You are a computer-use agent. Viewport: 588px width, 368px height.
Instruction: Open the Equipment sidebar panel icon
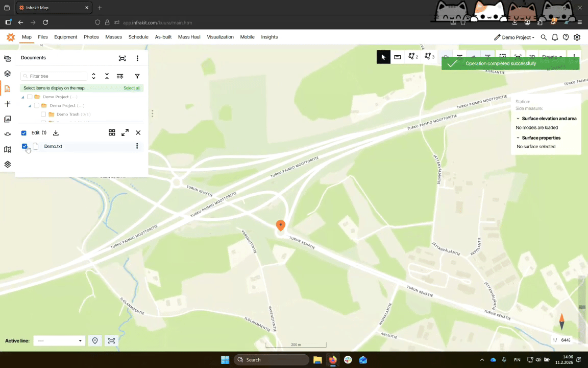tap(7, 59)
